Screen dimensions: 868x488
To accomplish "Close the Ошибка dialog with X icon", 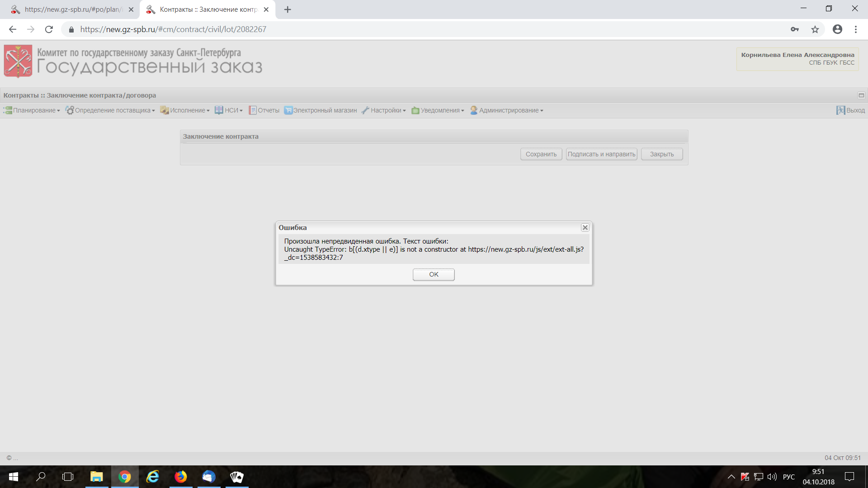I will [585, 228].
